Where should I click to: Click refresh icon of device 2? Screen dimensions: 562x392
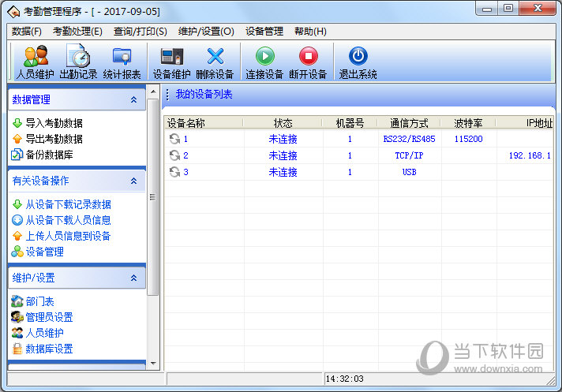pos(175,155)
